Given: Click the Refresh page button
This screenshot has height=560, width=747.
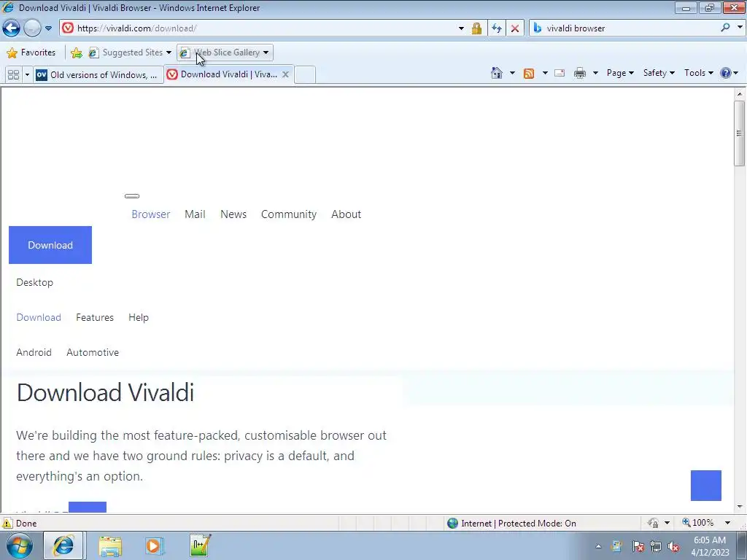Looking at the screenshot, I should pos(496,28).
